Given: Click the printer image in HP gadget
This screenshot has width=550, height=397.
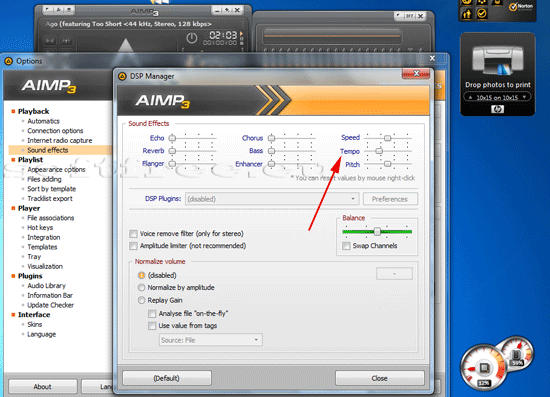Looking at the screenshot, I should coord(498,60).
